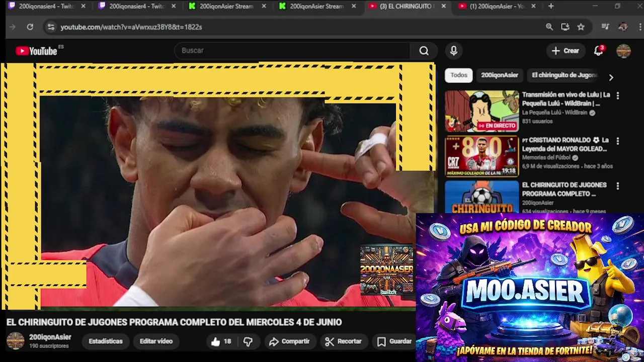Viewport: 644px width, 362px height.
Task: Save video with Guardar button
Action: point(394,341)
